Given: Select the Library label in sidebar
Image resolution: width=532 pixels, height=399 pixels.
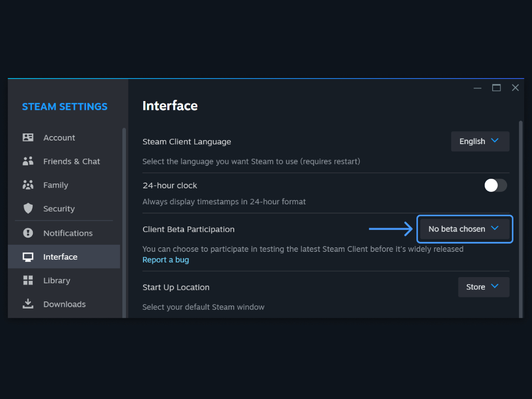Looking at the screenshot, I should pyautogui.click(x=57, y=281).
